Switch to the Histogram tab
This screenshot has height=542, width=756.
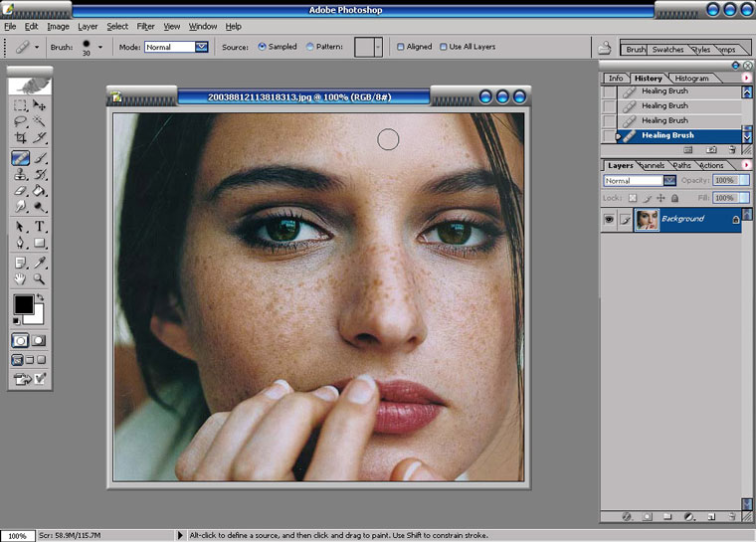691,78
